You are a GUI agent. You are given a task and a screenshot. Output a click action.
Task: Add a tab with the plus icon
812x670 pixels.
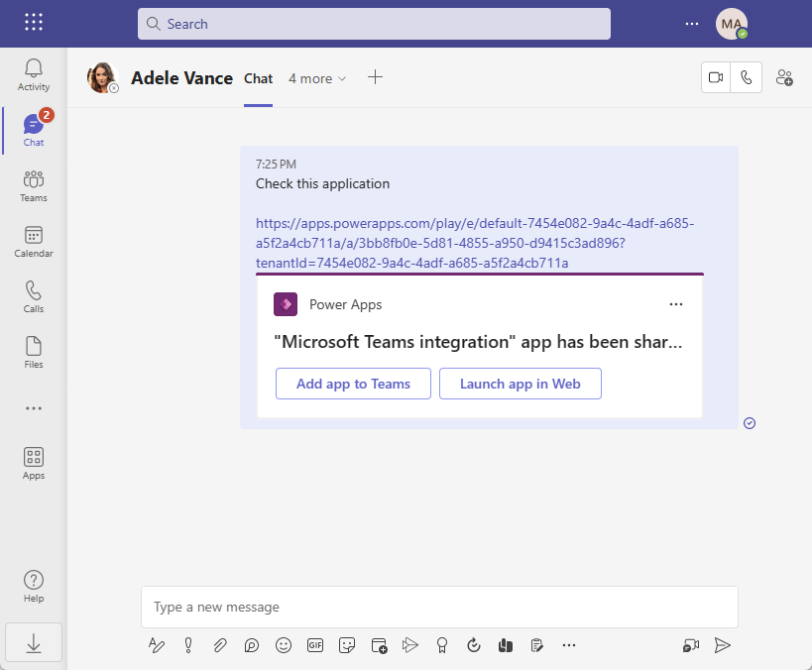tap(375, 77)
